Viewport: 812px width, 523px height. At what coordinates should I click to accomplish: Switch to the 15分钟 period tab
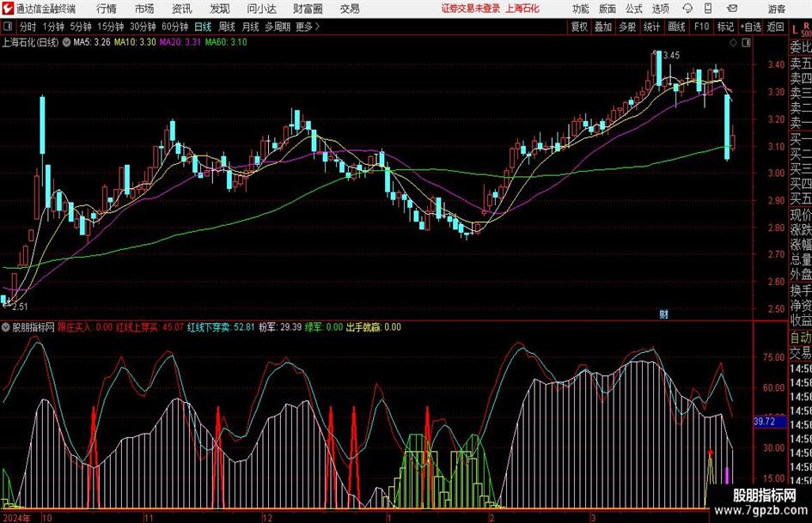click(110, 27)
